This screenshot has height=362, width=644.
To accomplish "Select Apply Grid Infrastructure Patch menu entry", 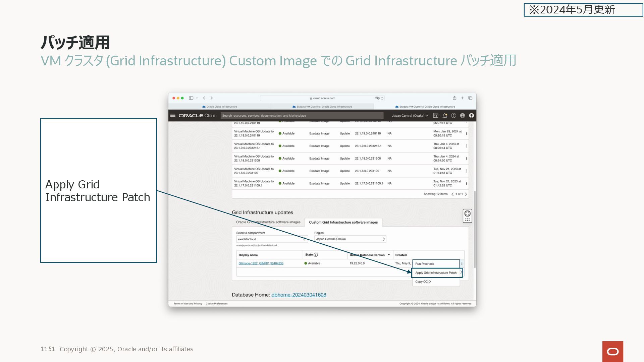I will tap(436, 273).
